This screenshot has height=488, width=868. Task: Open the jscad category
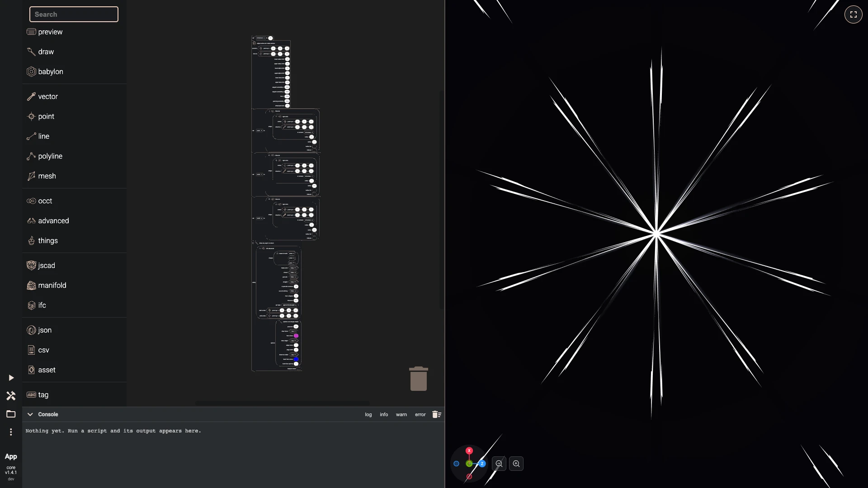(74, 265)
